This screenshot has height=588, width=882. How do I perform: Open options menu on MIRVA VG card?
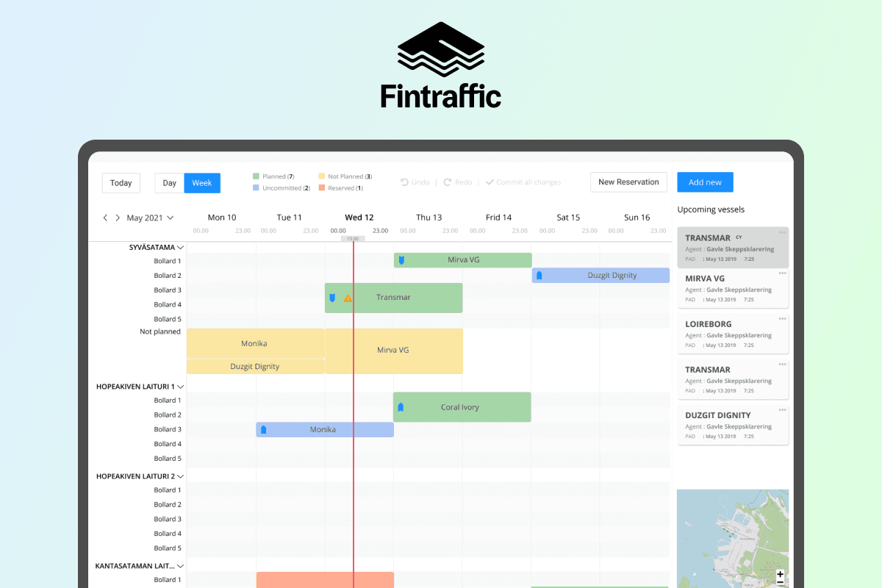click(782, 273)
